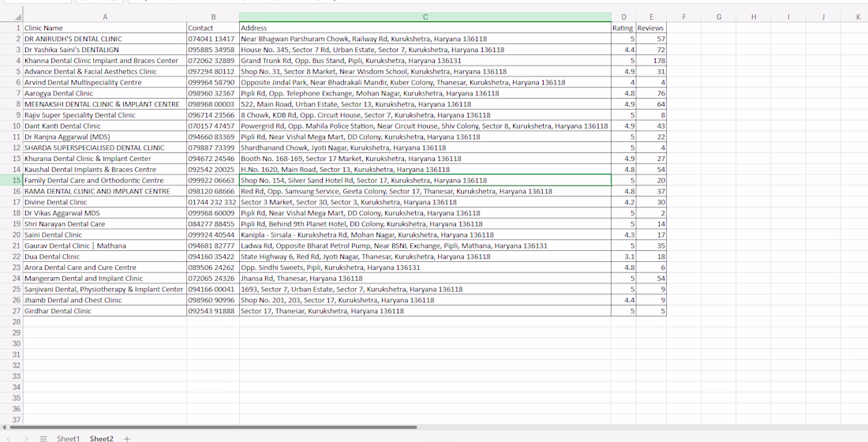The image size is (868, 442).
Task: Switch to the Sheet1 tab
Action: [x=69, y=438]
